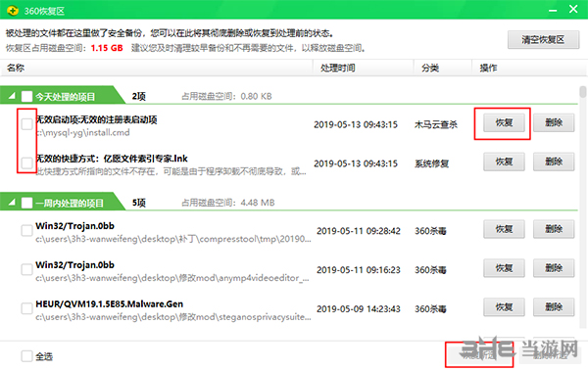Click the 2019-05-11 09:28:42 time cell
588x371 pixels.
point(358,231)
